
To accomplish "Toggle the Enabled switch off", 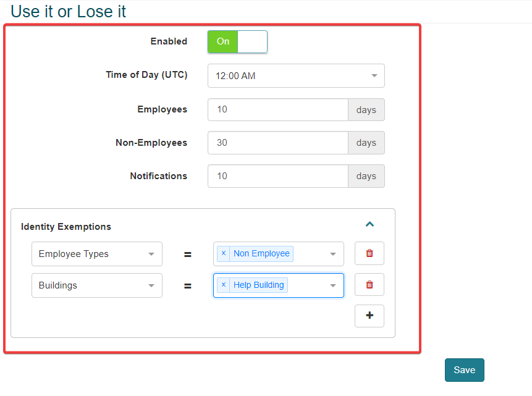I will point(237,41).
